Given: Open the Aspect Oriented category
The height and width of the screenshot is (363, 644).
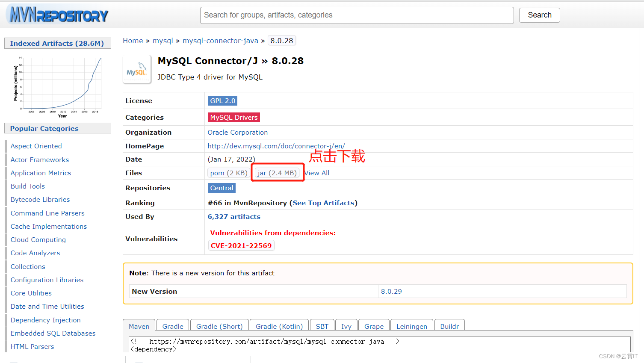Looking at the screenshot, I should pos(36,146).
